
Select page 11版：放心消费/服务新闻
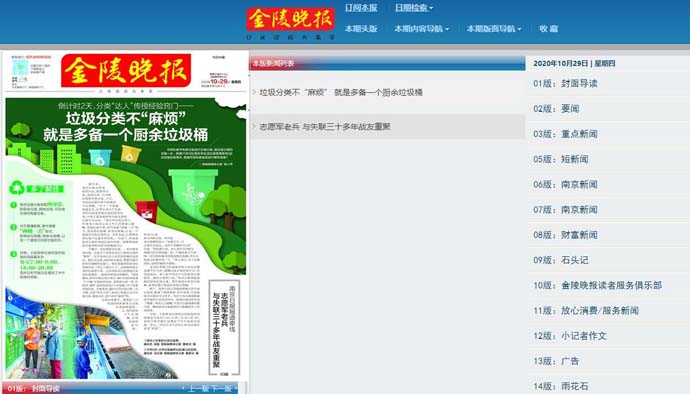coord(586,311)
